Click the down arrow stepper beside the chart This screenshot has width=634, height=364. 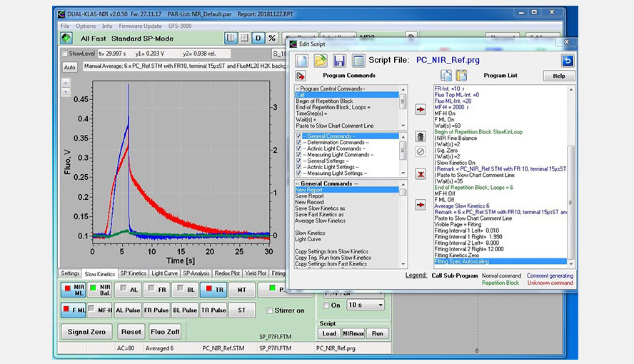(66, 92)
